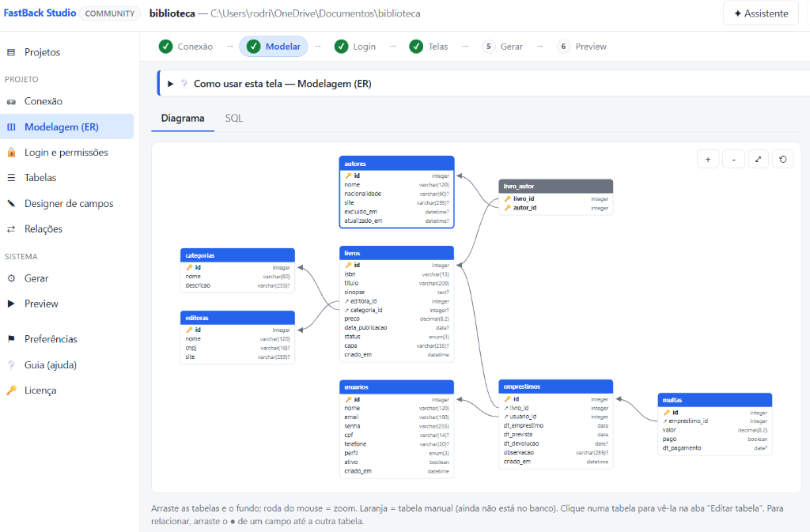This screenshot has height=532, width=810.
Task: Click the editora_id field in livros table
Action: point(397,301)
